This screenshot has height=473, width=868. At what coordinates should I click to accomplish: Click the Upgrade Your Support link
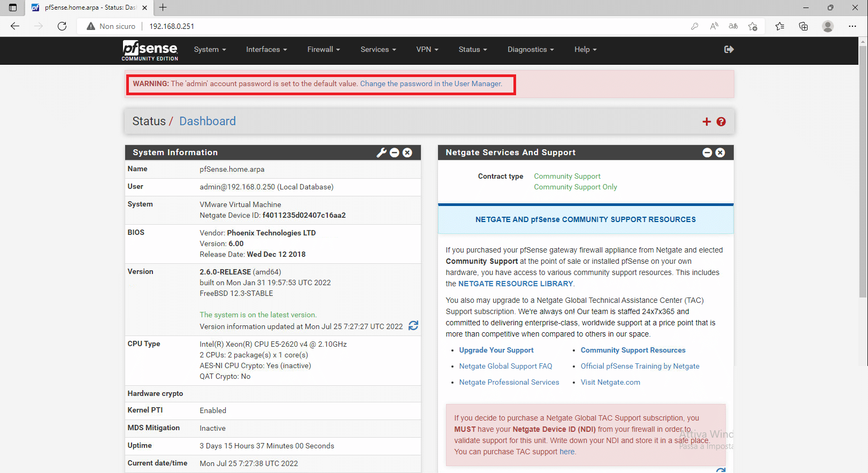click(x=496, y=350)
